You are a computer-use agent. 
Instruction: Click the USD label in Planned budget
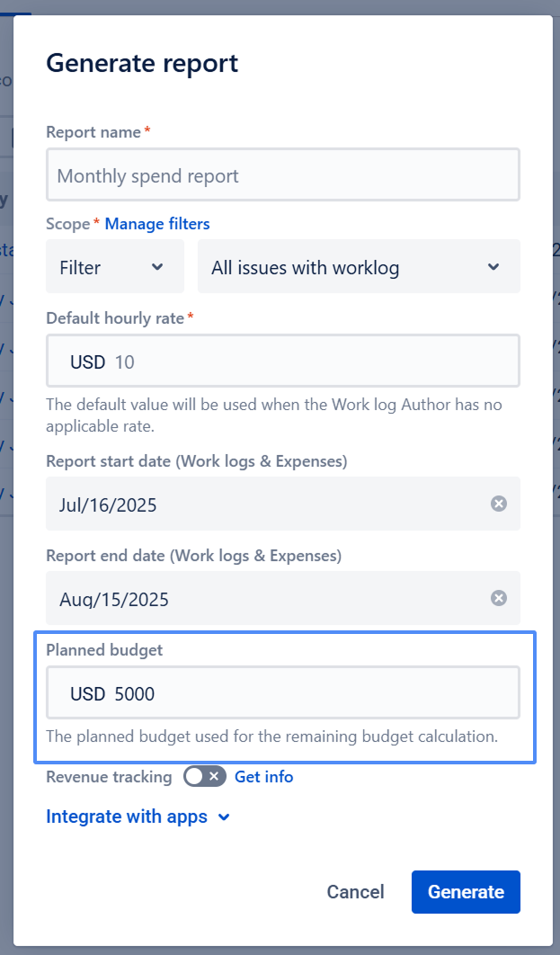pos(87,693)
